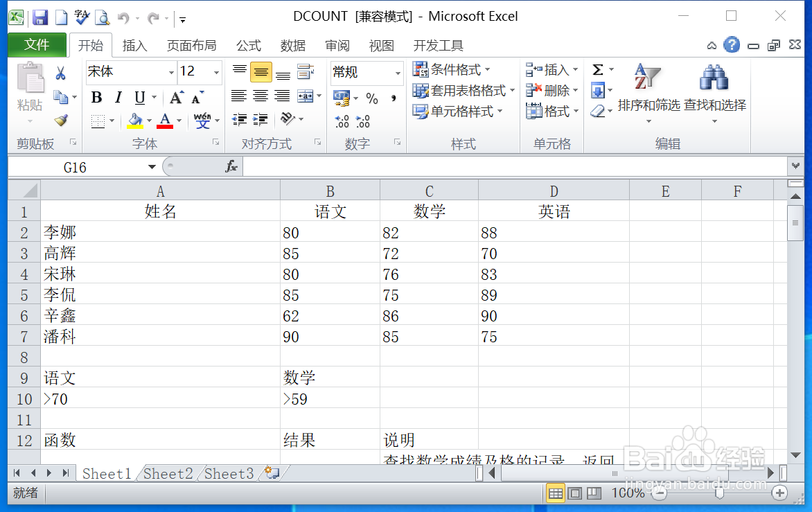Switch to Insert (插入) tab
Screen dimensions: 812x512
click(134, 46)
